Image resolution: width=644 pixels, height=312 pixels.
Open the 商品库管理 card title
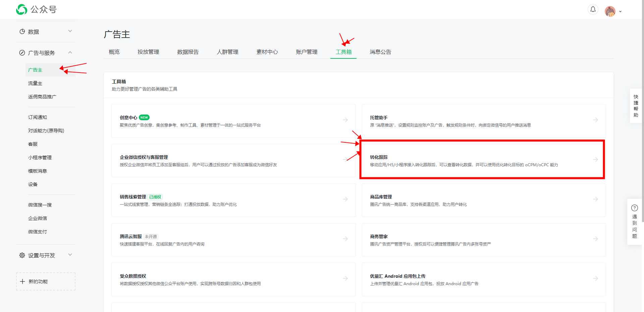381,197
